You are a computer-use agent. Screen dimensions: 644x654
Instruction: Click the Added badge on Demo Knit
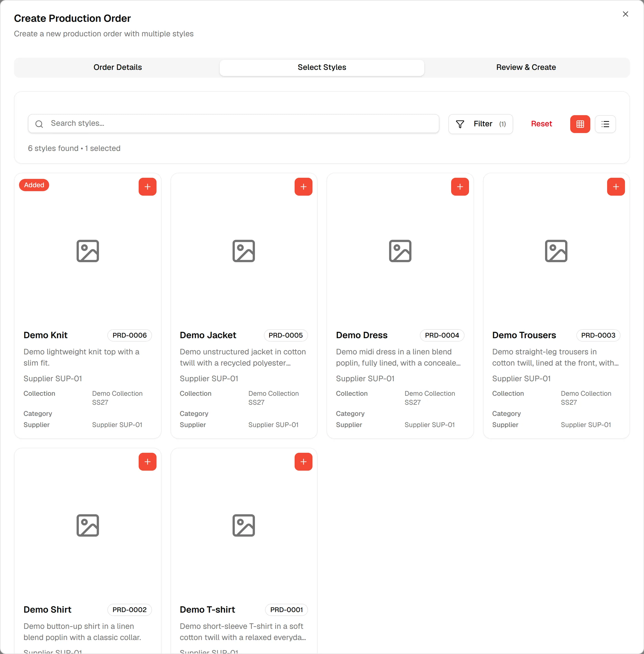pyautogui.click(x=34, y=185)
